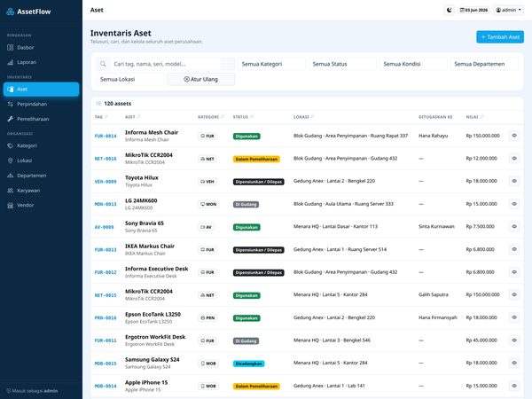Open the admin user dropdown
532x399 pixels.
coord(508,10)
